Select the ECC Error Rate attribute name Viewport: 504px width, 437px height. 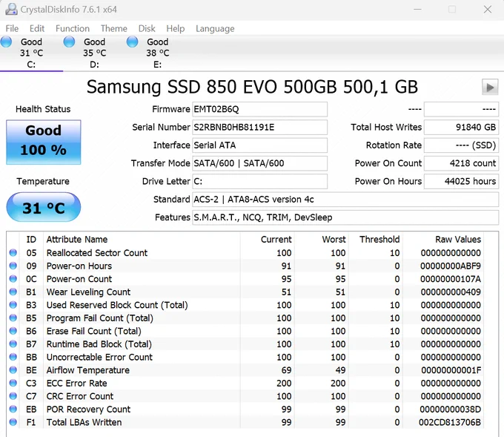tap(77, 384)
